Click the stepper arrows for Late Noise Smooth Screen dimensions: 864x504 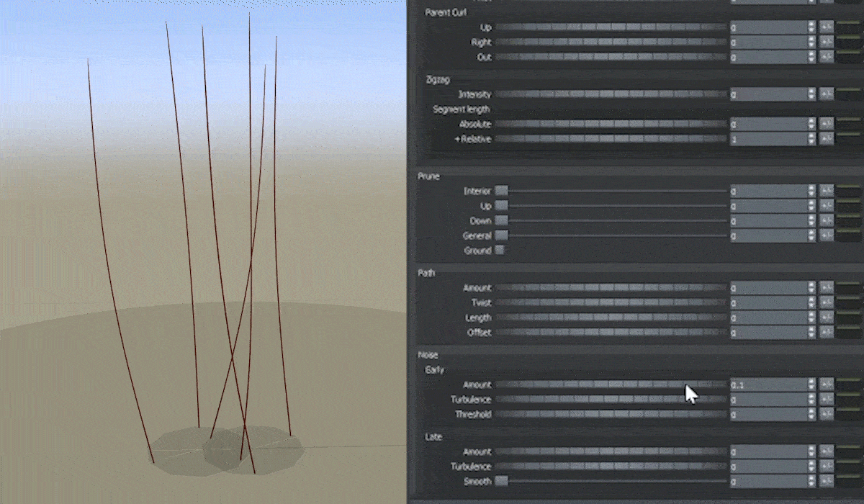[811, 481]
